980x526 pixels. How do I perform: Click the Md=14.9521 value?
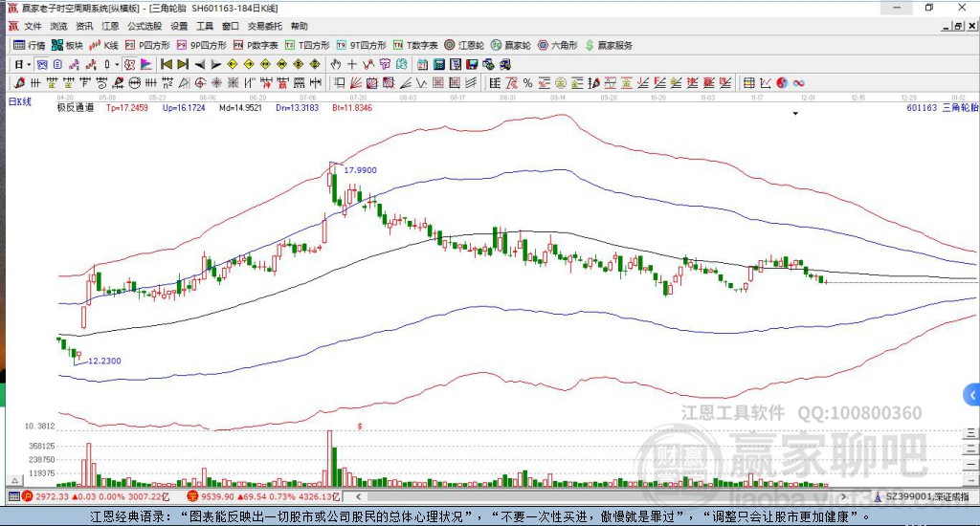point(240,107)
